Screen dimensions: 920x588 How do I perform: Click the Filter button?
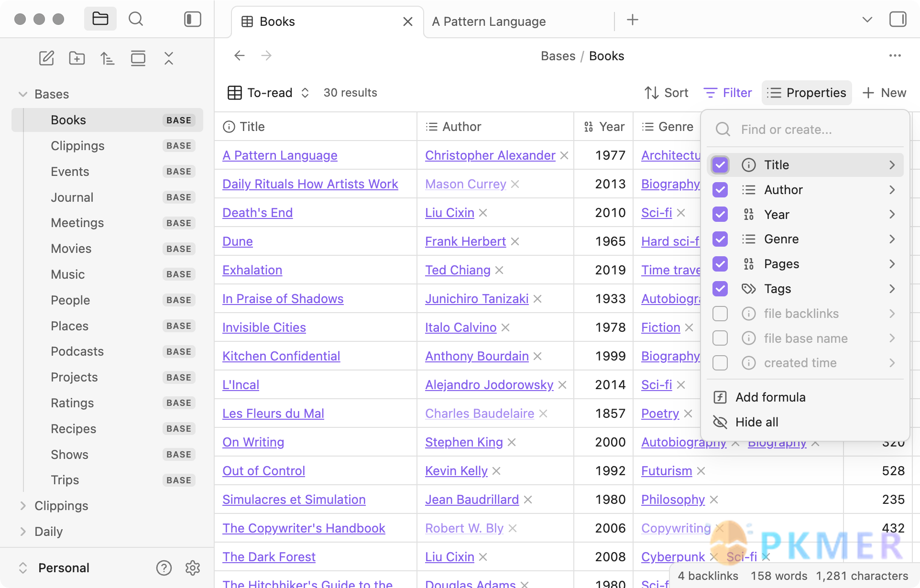(x=728, y=93)
